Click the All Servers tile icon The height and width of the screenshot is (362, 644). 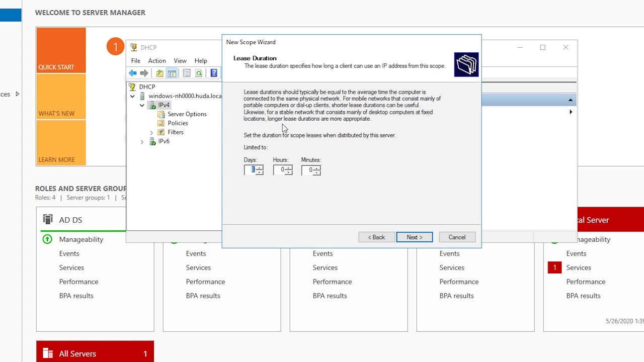(48, 353)
